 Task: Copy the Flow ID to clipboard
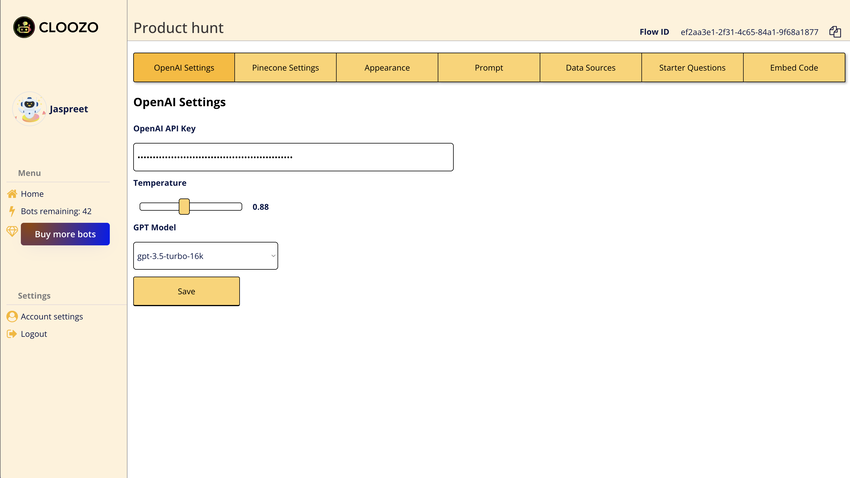tap(835, 32)
